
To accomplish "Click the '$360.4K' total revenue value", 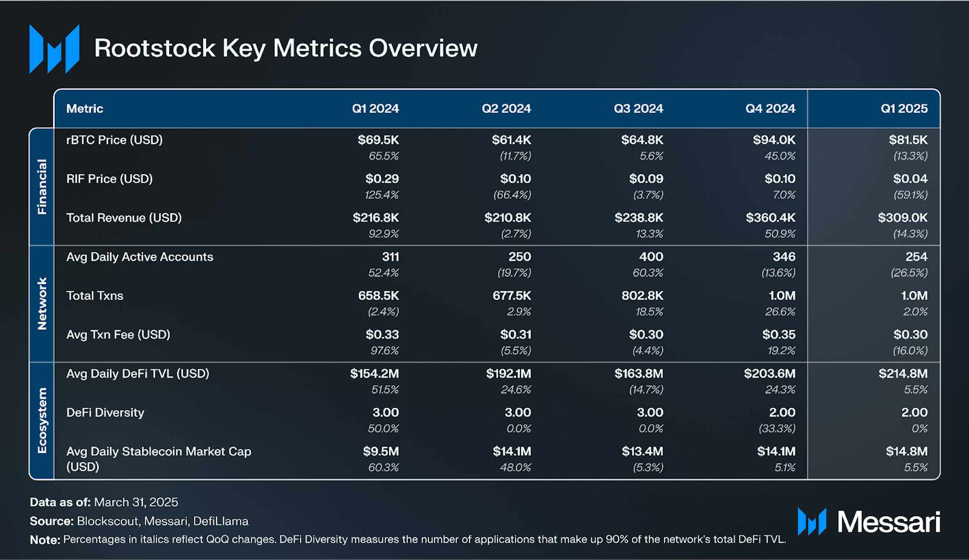I will click(x=770, y=218).
